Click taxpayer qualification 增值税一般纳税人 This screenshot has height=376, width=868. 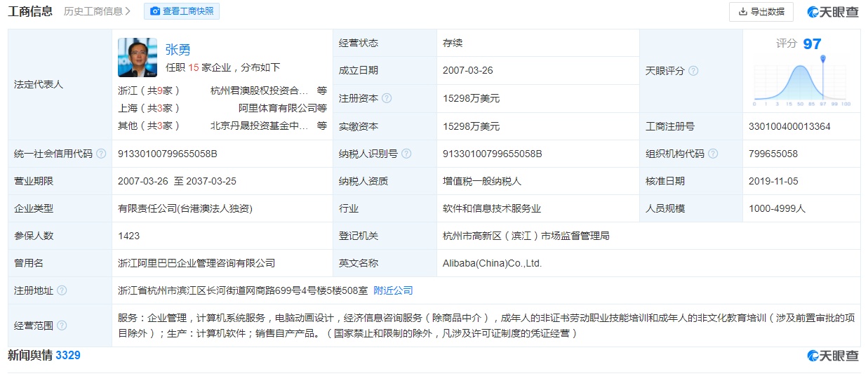(x=482, y=181)
